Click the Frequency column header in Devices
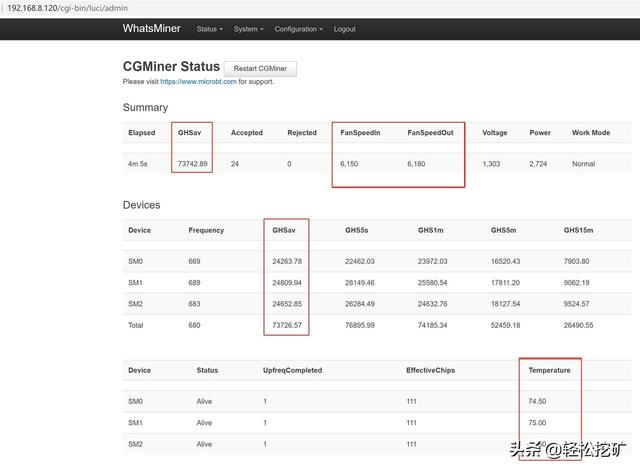 pos(206,230)
